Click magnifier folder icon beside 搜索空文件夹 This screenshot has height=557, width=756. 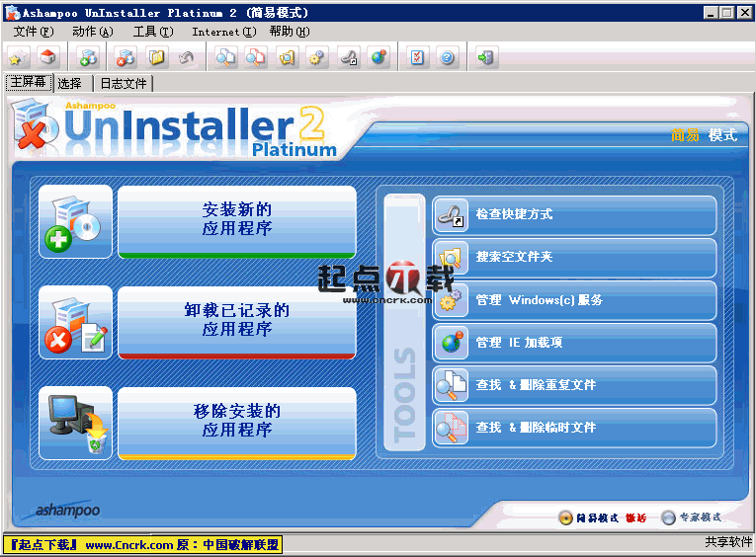pos(451,258)
